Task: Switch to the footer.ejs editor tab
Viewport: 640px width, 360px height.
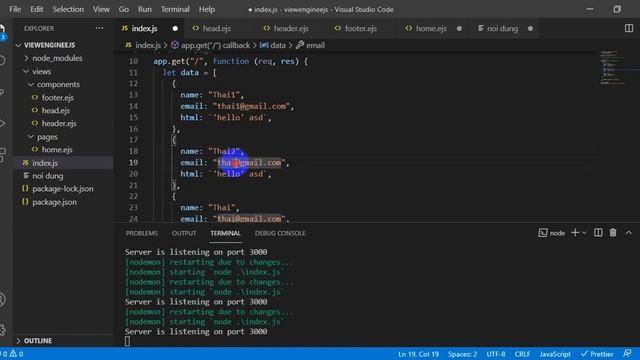Action: point(360,29)
